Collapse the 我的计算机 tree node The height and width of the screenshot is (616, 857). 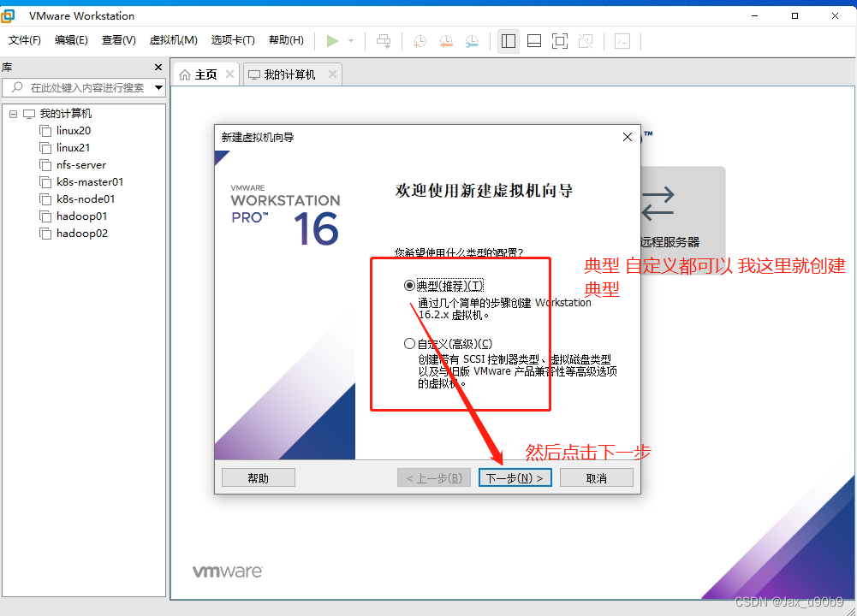[x=13, y=113]
